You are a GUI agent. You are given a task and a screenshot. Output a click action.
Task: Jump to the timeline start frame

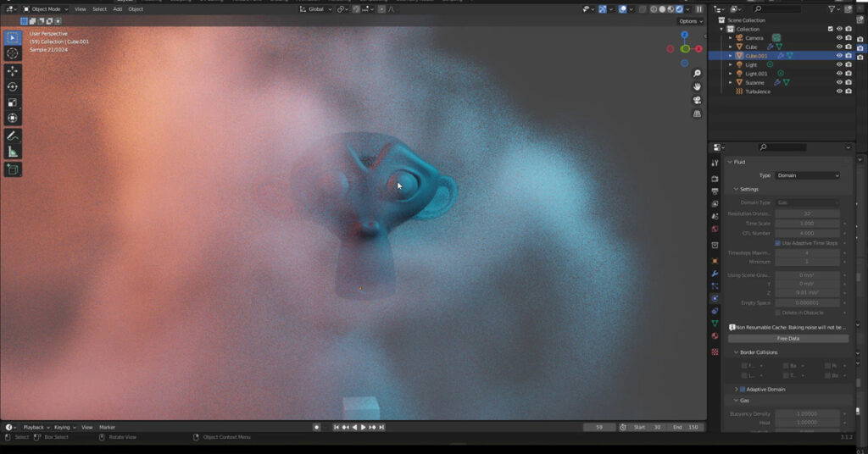(336, 428)
